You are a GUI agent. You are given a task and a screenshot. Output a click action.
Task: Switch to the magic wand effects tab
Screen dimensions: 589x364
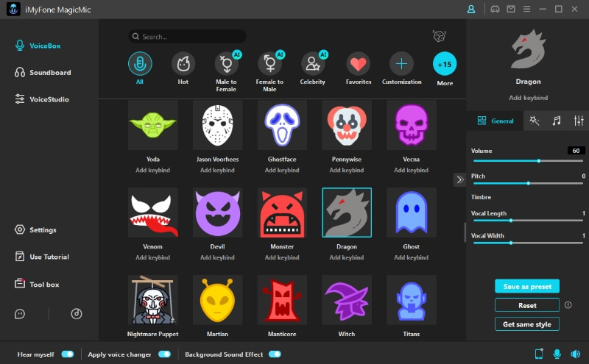535,121
